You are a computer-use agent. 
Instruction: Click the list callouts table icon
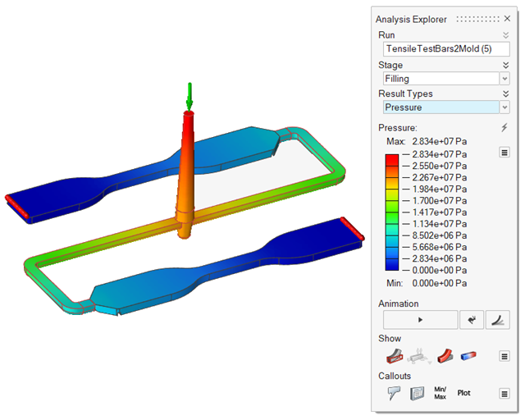(x=417, y=393)
